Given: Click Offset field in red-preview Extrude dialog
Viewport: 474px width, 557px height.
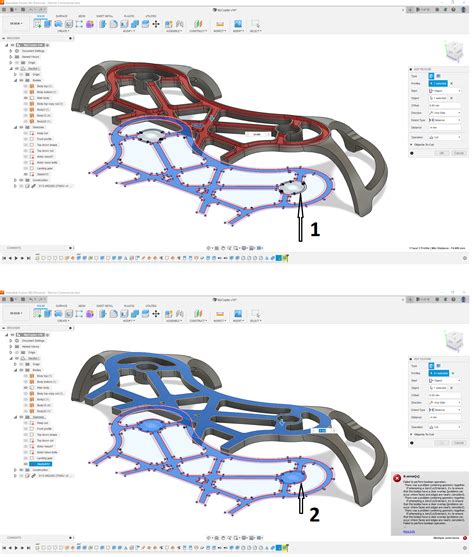Looking at the screenshot, I should coord(445,106).
